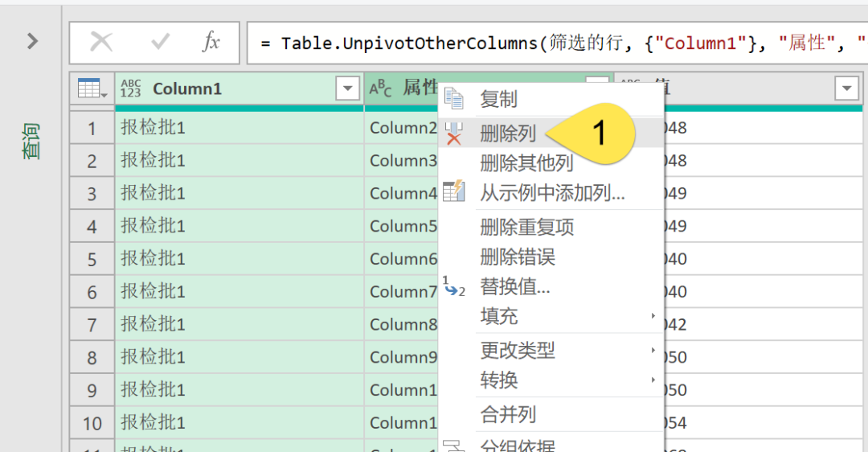Open the 值 column filter dropdown
This screenshot has height=452, width=868.
[846, 88]
